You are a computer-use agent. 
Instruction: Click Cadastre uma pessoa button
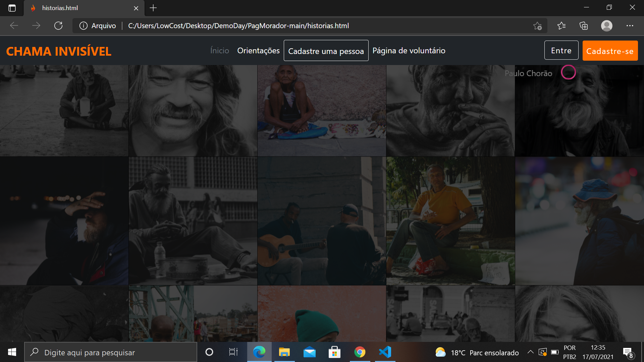(x=326, y=51)
